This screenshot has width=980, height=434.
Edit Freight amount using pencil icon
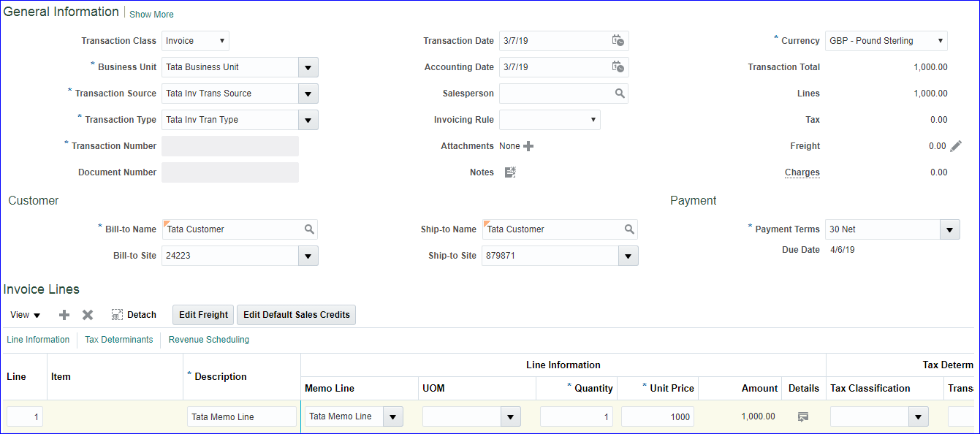pos(956,146)
